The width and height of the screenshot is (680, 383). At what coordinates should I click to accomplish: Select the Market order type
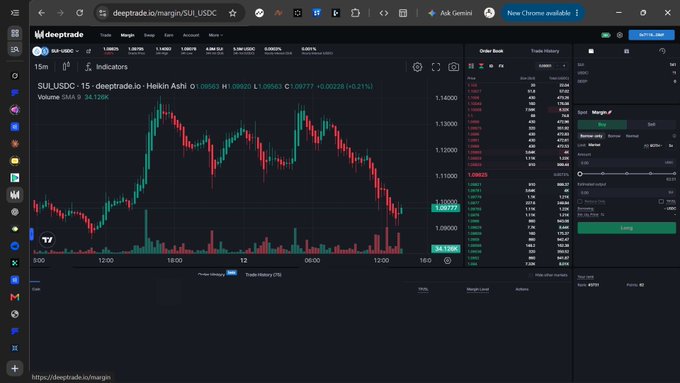pos(594,145)
